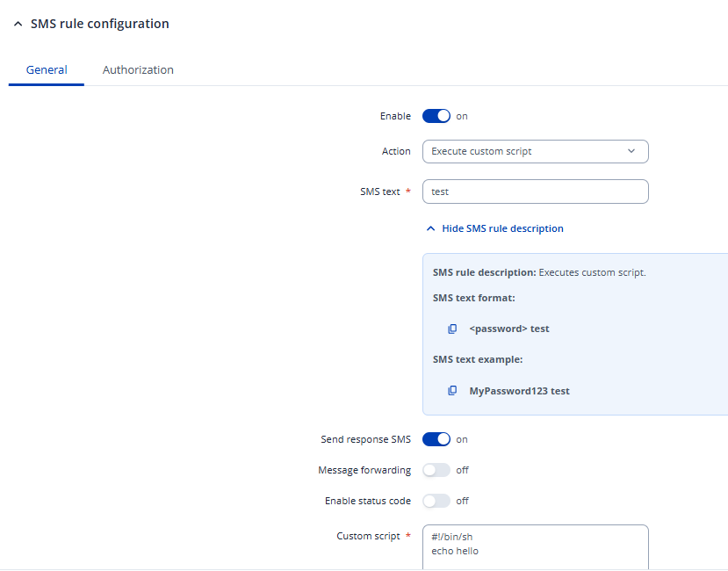Click the "MyPassword123 test" example text
Viewport: 728px width, 571px height.
pos(519,391)
